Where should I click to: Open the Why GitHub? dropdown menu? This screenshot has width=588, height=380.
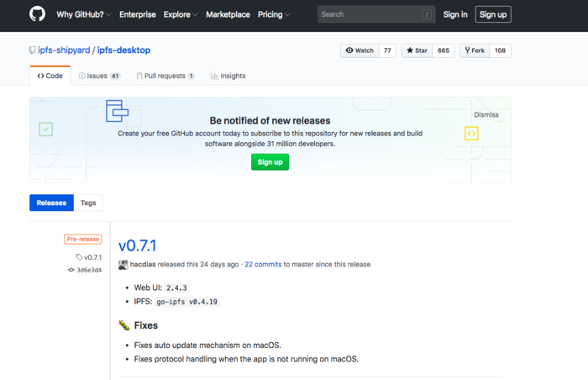pyautogui.click(x=84, y=14)
